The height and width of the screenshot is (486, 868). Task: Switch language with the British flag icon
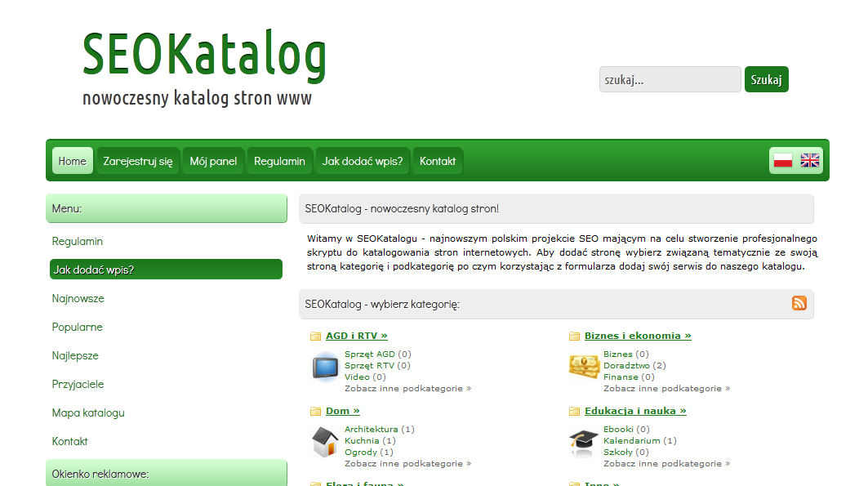pyautogui.click(x=809, y=160)
